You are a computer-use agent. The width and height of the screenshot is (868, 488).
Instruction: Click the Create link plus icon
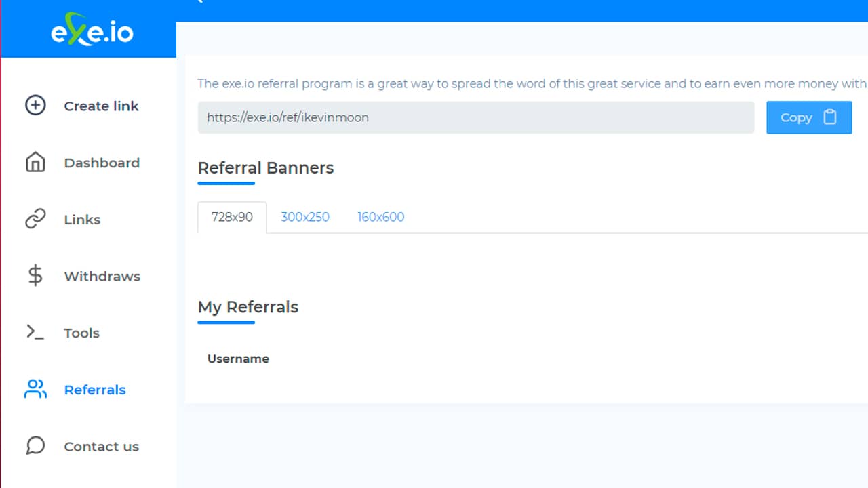point(35,106)
